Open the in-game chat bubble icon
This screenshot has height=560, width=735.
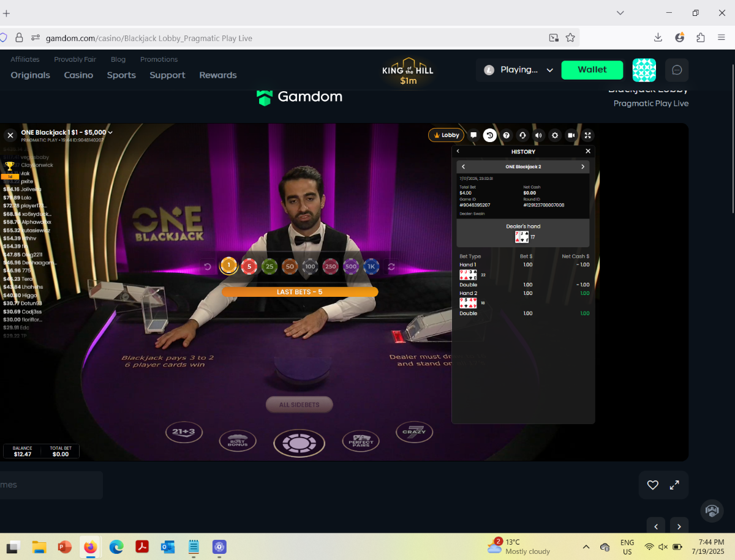pyautogui.click(x=473, y=135)
